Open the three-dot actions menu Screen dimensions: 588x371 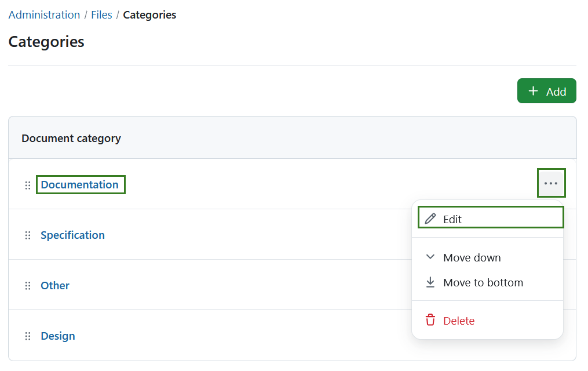[551, 183]
